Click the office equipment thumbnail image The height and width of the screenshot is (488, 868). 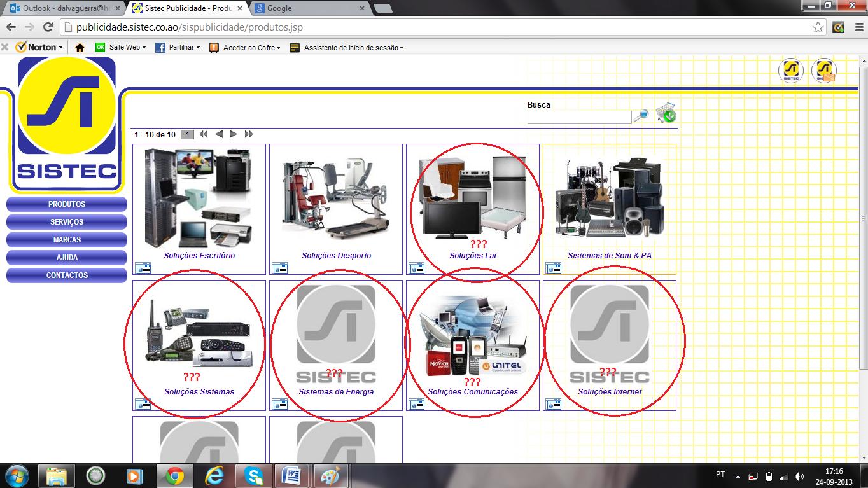(199, 198)
